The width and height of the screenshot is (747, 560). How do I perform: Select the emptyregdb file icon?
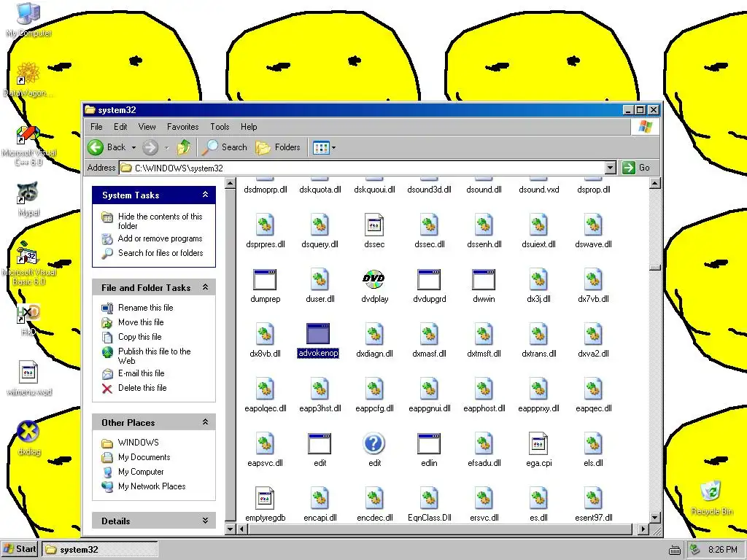click(x=265, y=498)
